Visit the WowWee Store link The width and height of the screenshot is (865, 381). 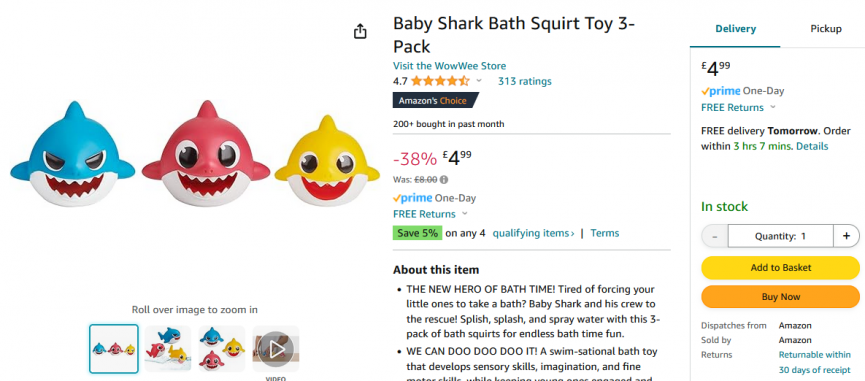(449, 66)
